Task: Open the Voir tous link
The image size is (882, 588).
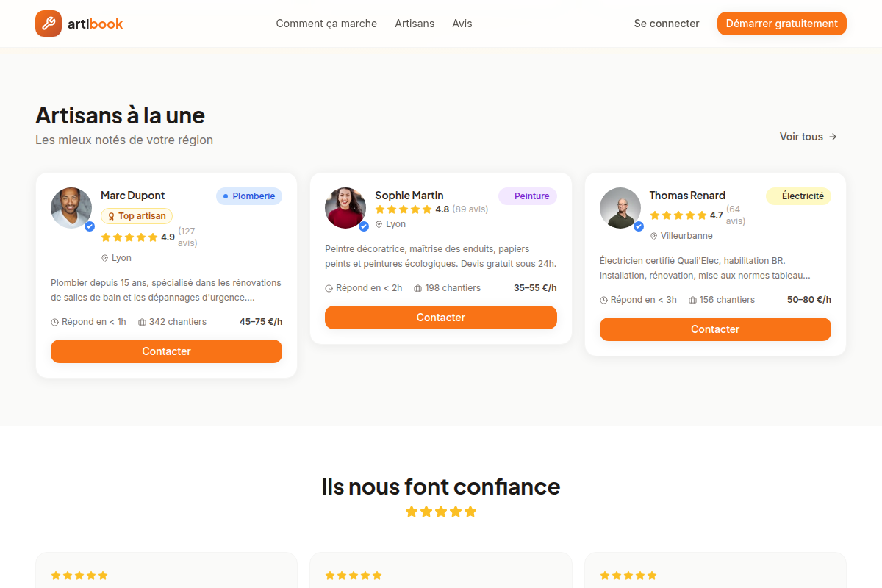Action: click(x=808, y=137)
